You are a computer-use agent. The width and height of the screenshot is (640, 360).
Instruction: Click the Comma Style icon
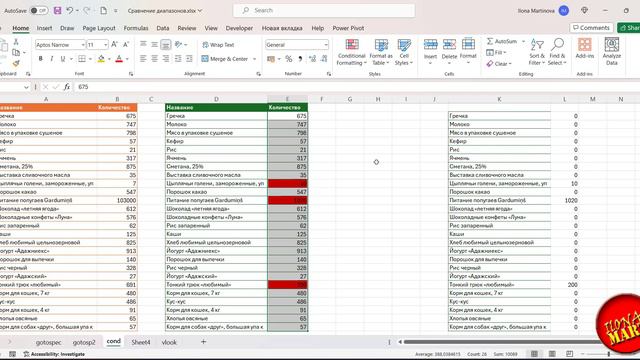pos(300,59)
